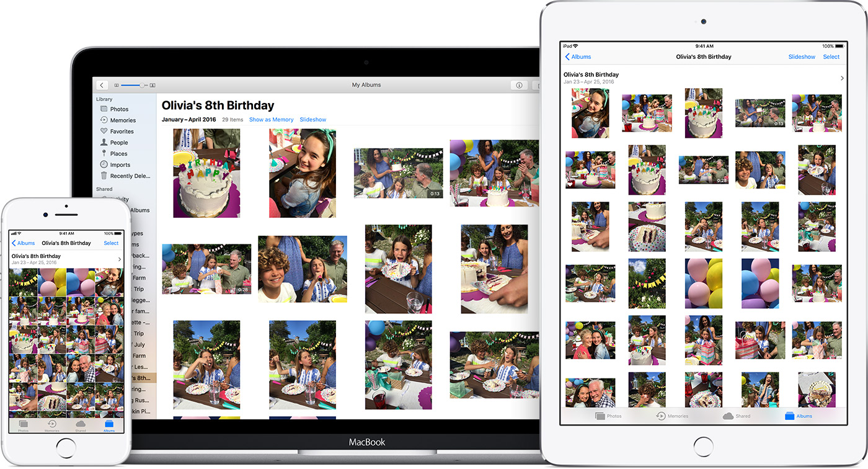868x469 pixels.
Task: Click the '29 Items' count text on MacBook
Action: [x=232, y=120]
